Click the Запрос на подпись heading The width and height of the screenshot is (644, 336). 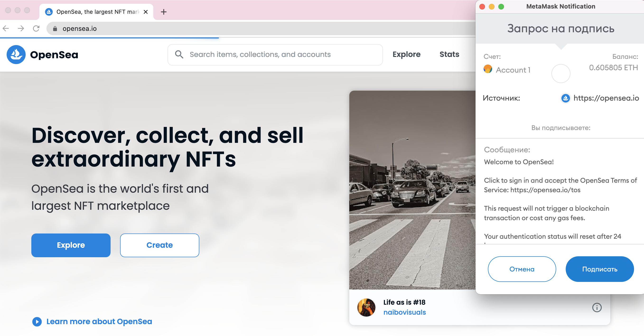pos(560,28)
